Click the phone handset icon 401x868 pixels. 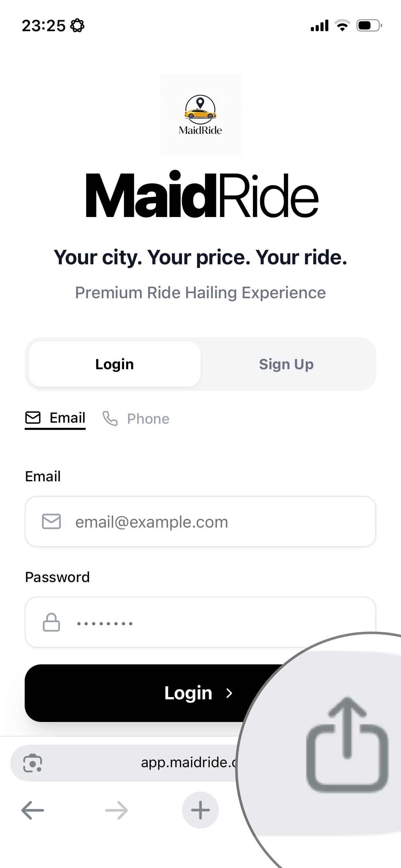pyautogui.click(x=110, y=419)
